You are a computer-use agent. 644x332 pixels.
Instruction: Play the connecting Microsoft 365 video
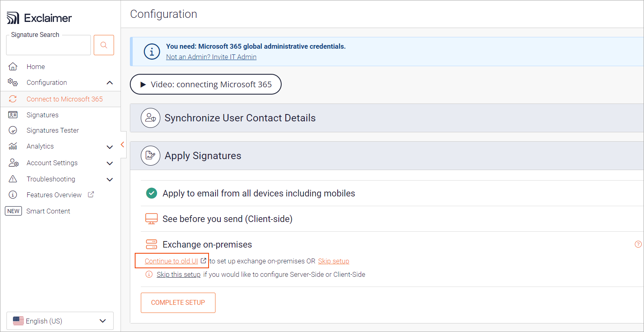point(205,84)
